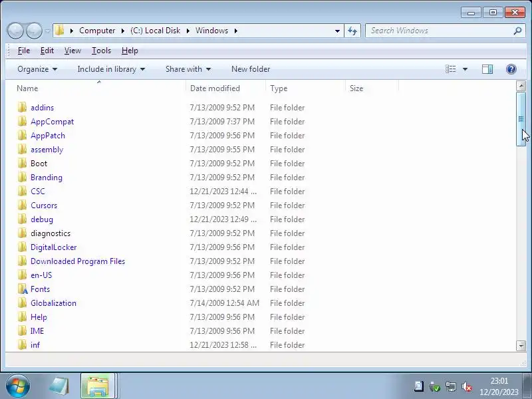Sort by Size column header

point(372,88)
